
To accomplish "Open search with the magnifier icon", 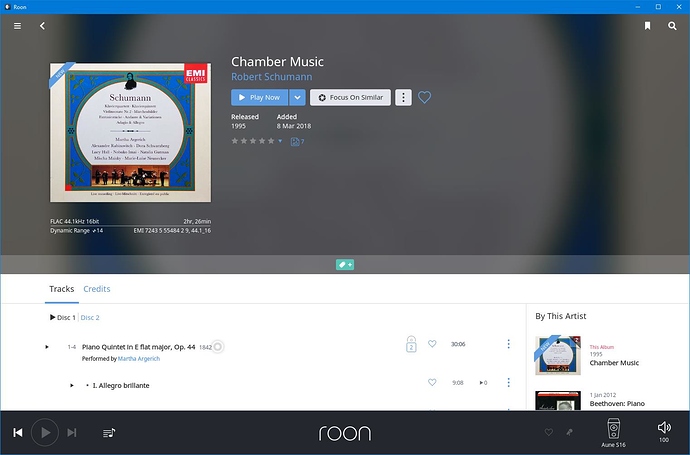I will point(672,26).
